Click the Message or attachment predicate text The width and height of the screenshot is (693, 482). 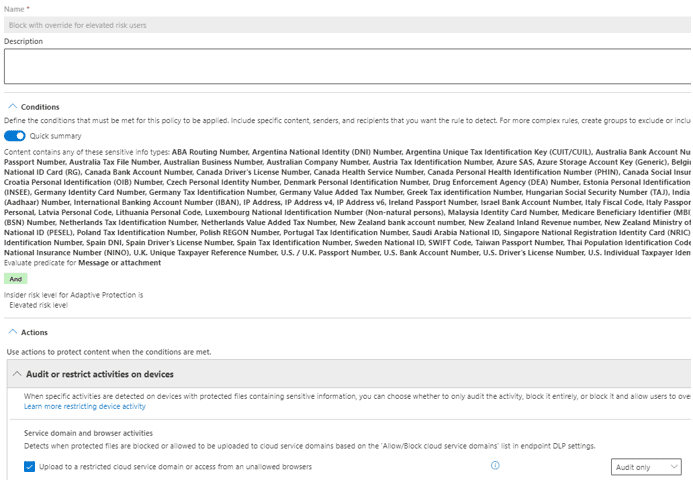tap(119, 263)
